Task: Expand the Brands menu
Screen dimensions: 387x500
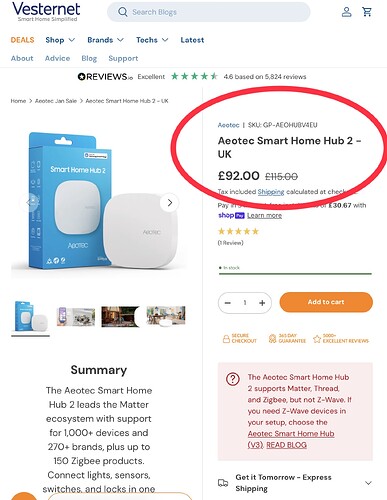Action: coord(105,40)
